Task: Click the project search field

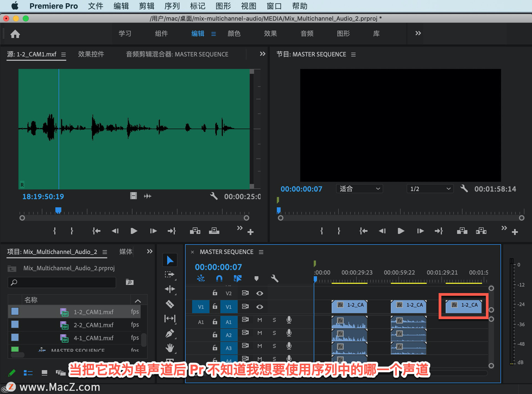Action: [x=62, y=282]
